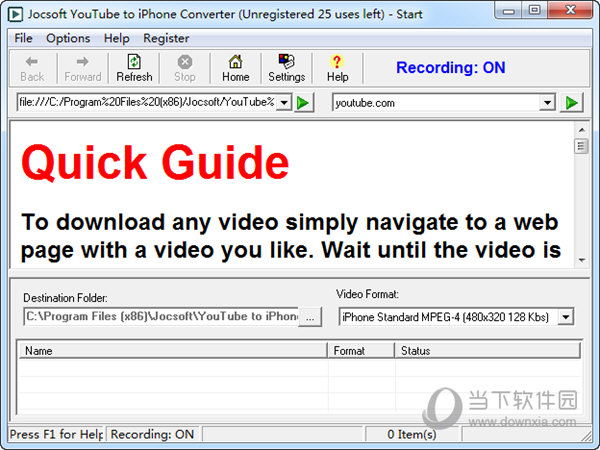Toggle the Recording: ON indicator in the toolbar
600x450 pixels.
[450, 68]
